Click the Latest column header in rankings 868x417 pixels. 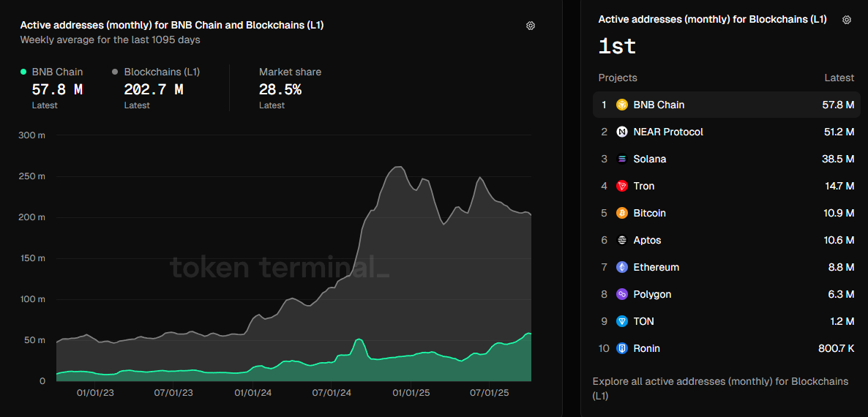[839, 78]
